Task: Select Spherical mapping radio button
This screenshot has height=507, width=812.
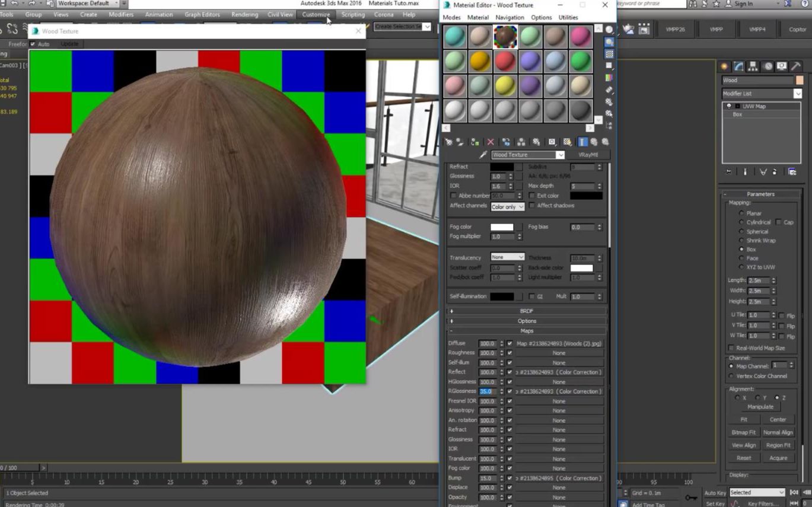Action: pos(741,232)
